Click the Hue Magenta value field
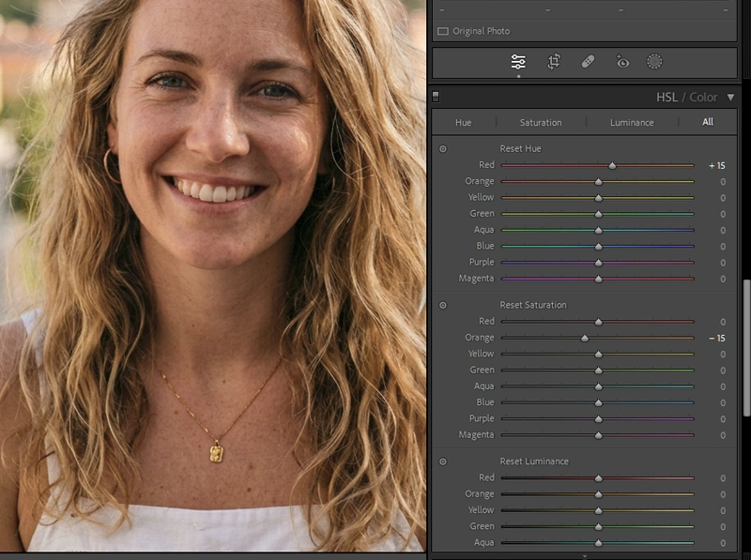The width and height of the screenshot is (751, 560). tap(723, 279)
